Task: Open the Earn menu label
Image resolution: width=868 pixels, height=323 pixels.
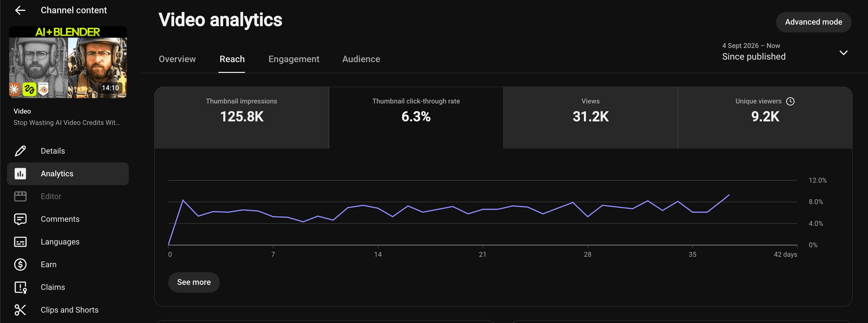Action: [x=49, y=265]
